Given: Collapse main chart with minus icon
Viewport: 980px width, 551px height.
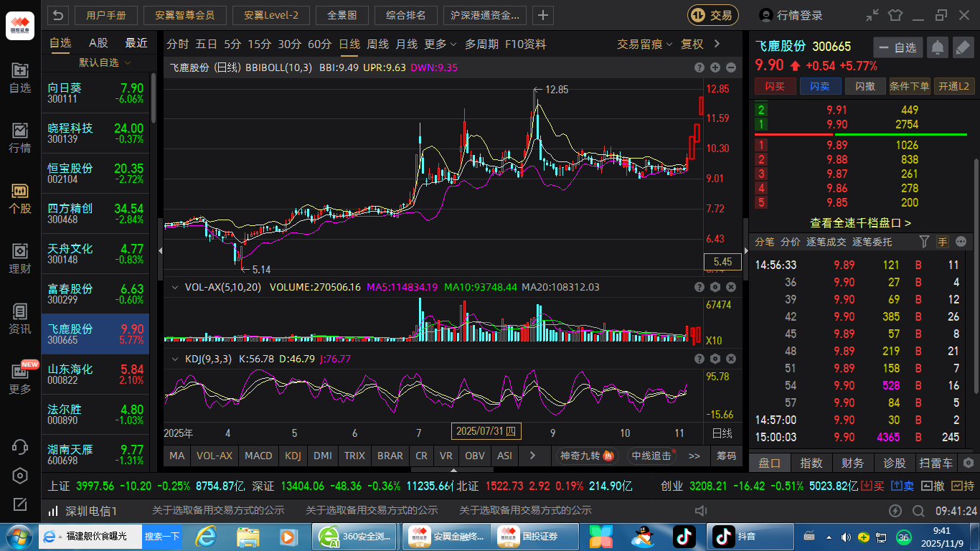Looking at the screenshot, I should 731,67.
